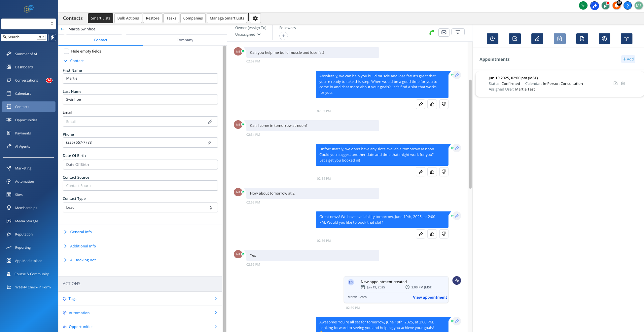This screenshot has width=644, height=332.
Task: Open the Owner Unassigned dropdown
Action: [x=248, y=34]
